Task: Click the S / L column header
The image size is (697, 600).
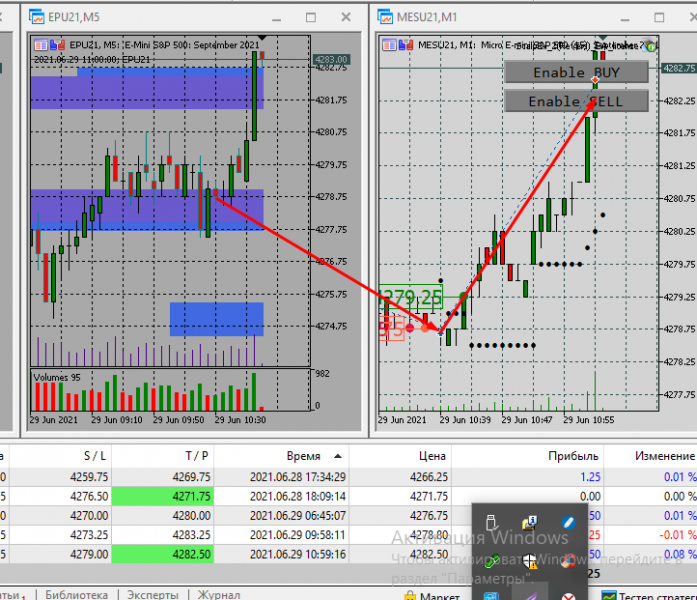Action: (95, 456)
